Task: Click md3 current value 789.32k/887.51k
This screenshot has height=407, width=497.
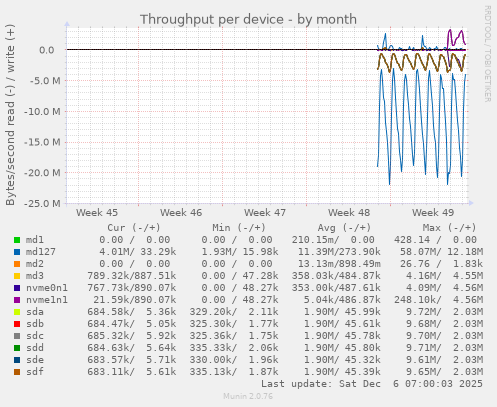Action: [132, 276]
